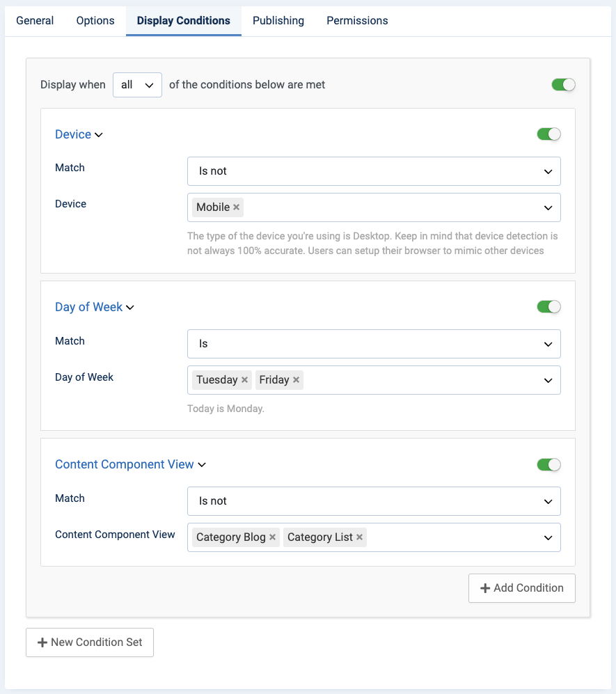This screenshot has height=694, width=616.
Task: Open the 'all' conditions dropdown
Action: click(137, 85)
